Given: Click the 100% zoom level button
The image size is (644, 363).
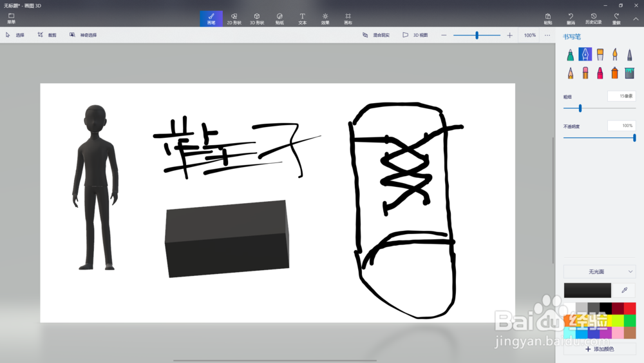Looking at the screenshot, I should [x=530, y=35].
